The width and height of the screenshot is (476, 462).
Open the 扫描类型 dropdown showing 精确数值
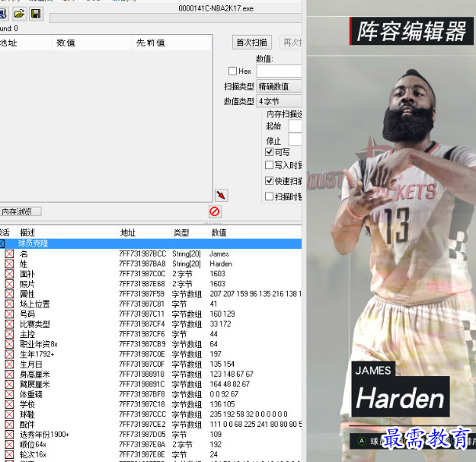[x=279, y=86]
